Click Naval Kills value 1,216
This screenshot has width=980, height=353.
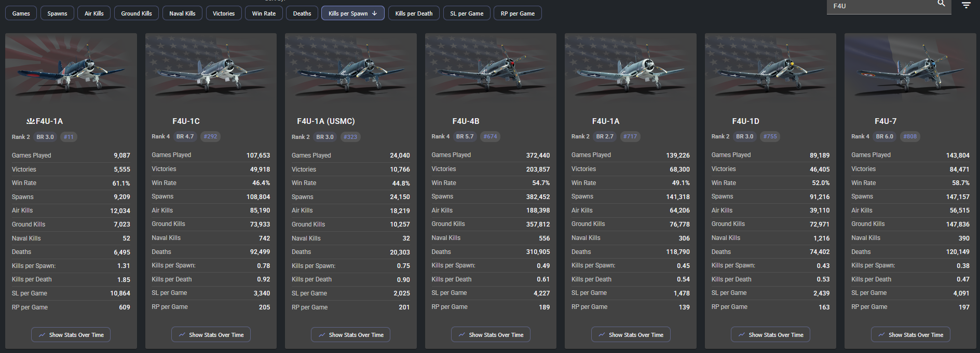822,238
